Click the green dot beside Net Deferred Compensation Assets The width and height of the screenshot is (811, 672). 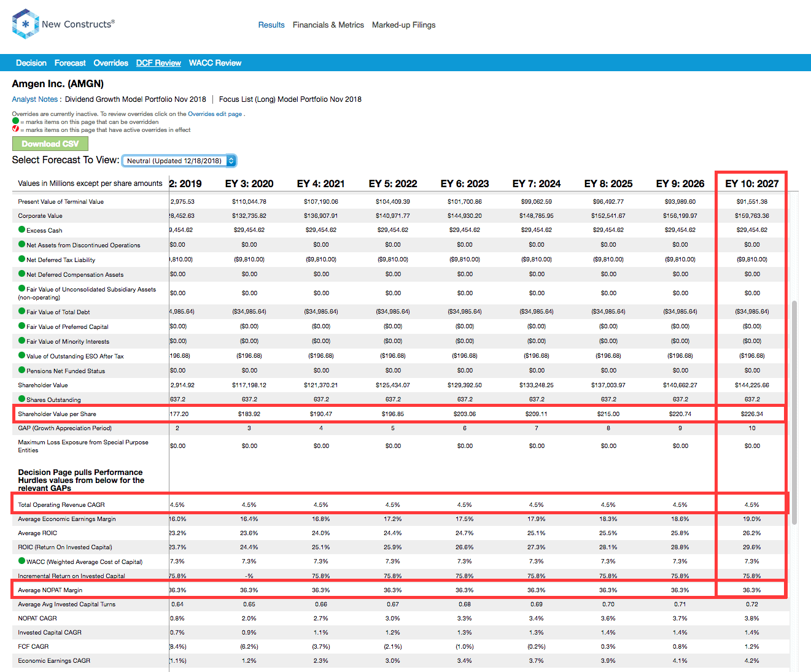click(21, 274)
